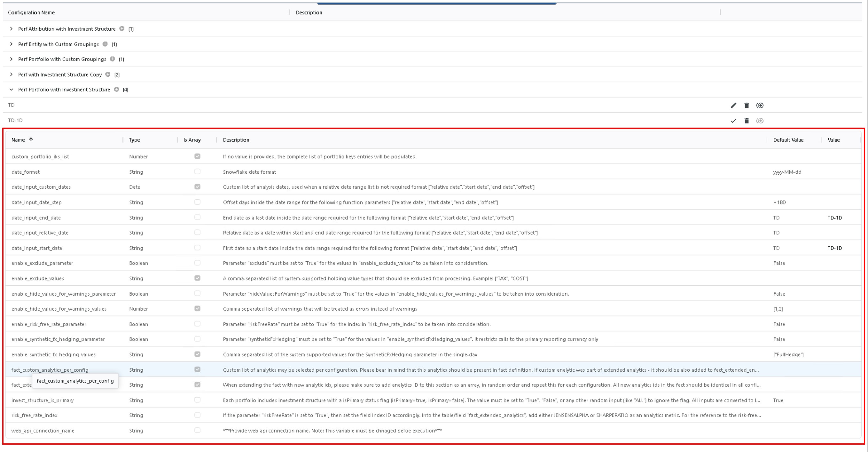Viewport: 868px width, 452px height.
Task: Click the plus icon beside Perf Entity with Custom Groupings
Action: [x=105, y=44]
